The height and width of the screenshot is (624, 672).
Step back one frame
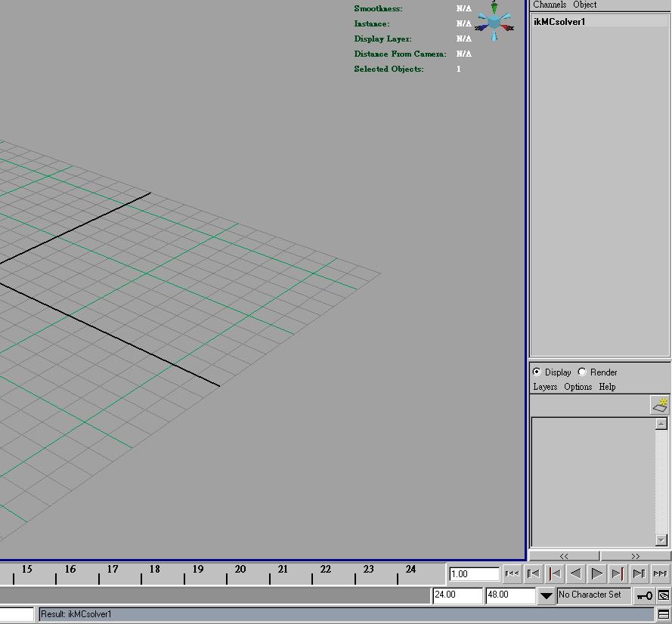pos(533,573)
